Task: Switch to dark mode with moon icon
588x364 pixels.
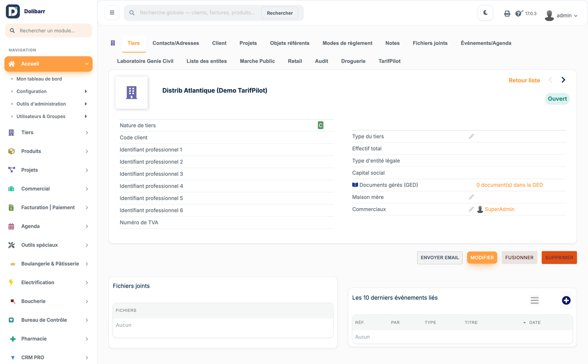Action: (x=486, y=13)
